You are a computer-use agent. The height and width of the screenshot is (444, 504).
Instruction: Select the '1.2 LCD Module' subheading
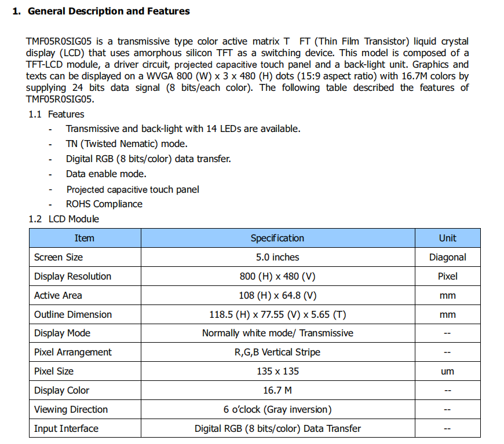click(64, 219)
